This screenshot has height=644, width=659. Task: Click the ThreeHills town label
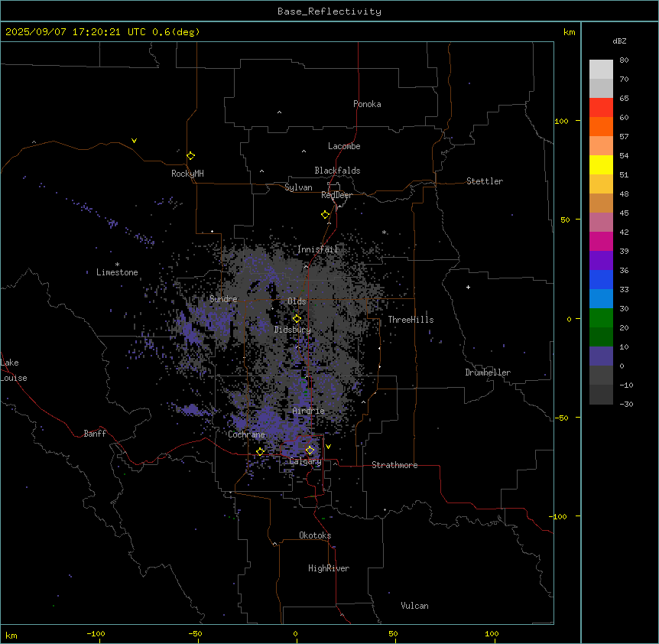click(411, 320)
